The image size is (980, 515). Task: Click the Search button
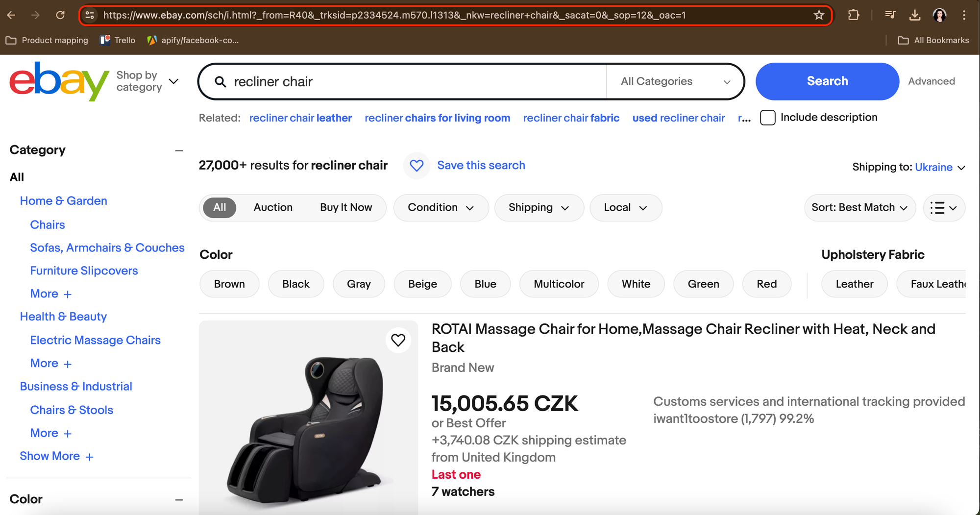tap(827, 81)
